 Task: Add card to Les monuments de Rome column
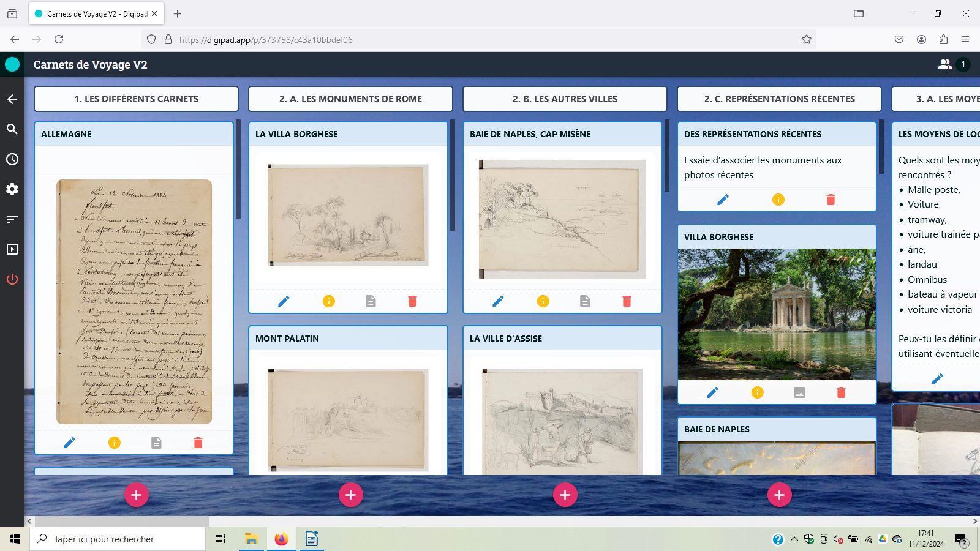click(351, 495)
